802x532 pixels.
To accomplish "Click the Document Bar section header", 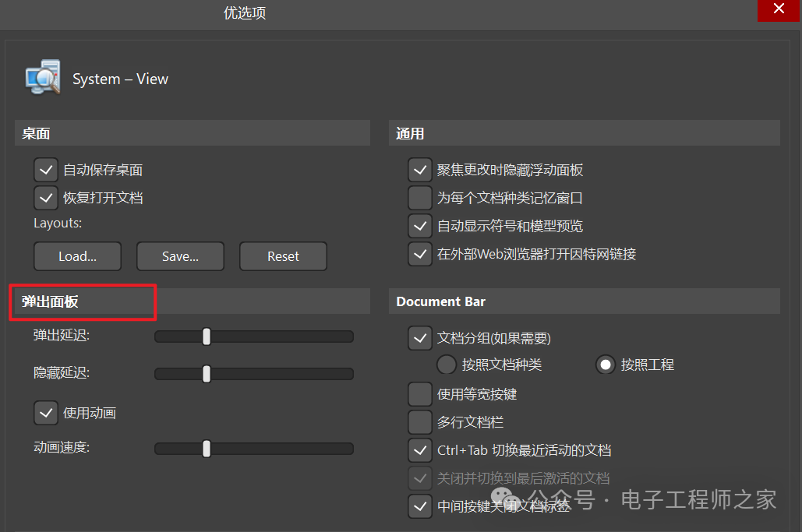I will (x=584, y=301).
